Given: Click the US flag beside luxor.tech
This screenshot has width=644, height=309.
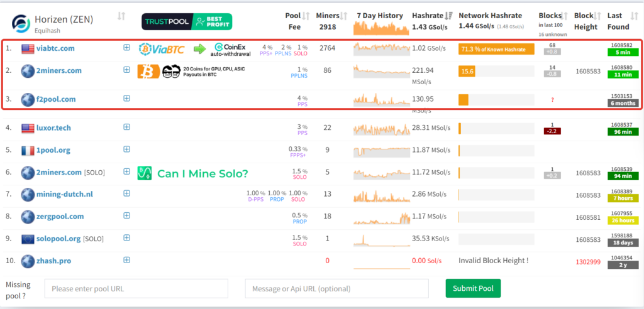Looking at the screenshot, I should pos(28,128).
